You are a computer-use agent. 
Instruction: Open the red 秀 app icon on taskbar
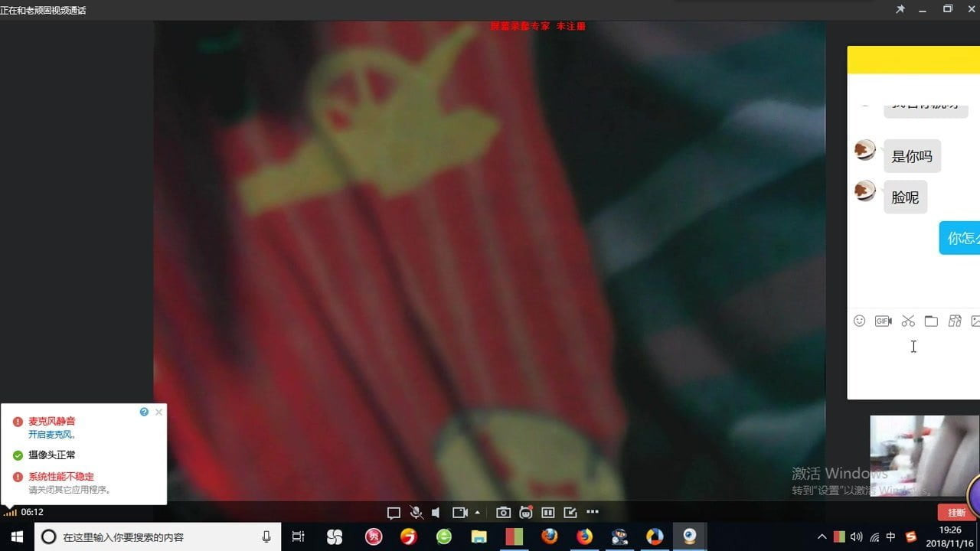(374, 536)
